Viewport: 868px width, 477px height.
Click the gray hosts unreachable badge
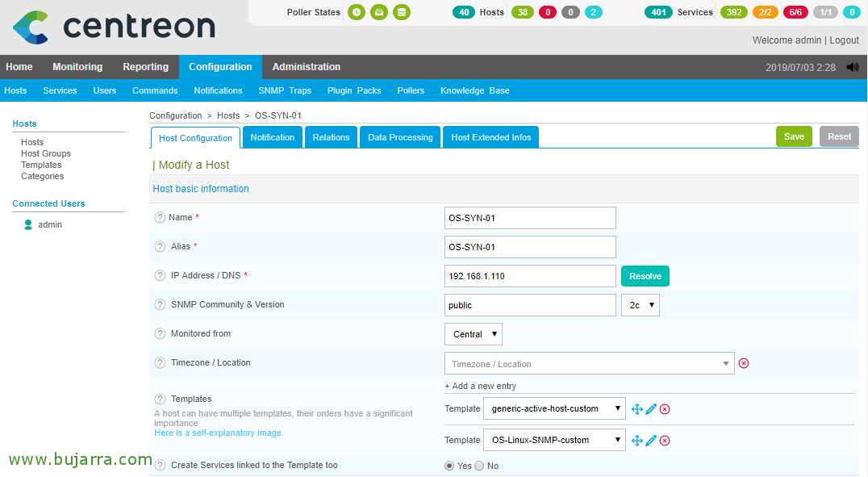(x=570, y=12)
